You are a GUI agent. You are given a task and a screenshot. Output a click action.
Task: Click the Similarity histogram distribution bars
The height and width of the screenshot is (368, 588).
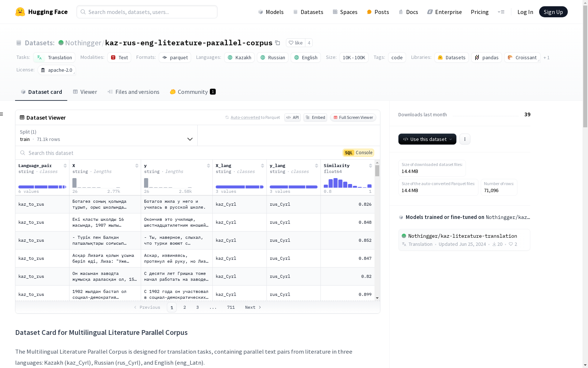[x=348, y=183]
